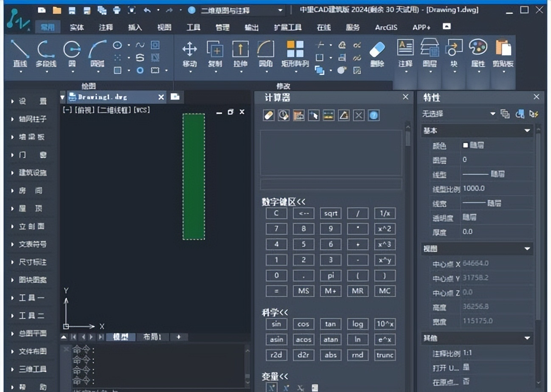Switch to the 布局1 layout tab
Screen dimensions: 551x392
click(152, 337)
